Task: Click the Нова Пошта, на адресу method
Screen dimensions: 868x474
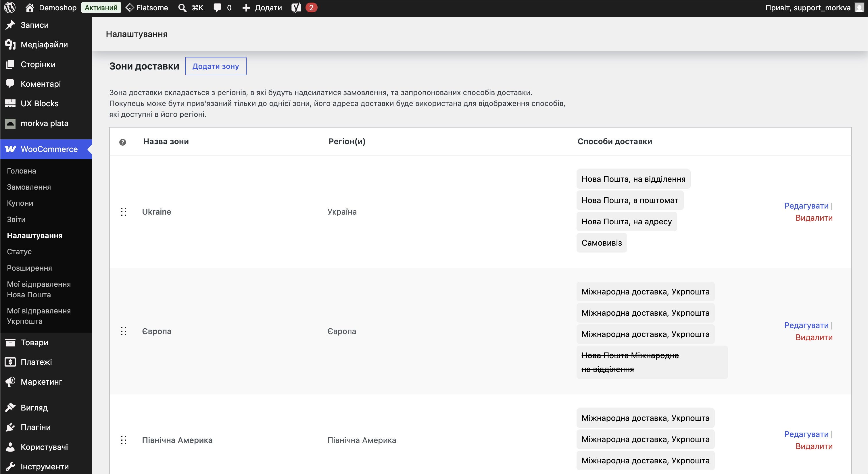Action: click(627, 221)
